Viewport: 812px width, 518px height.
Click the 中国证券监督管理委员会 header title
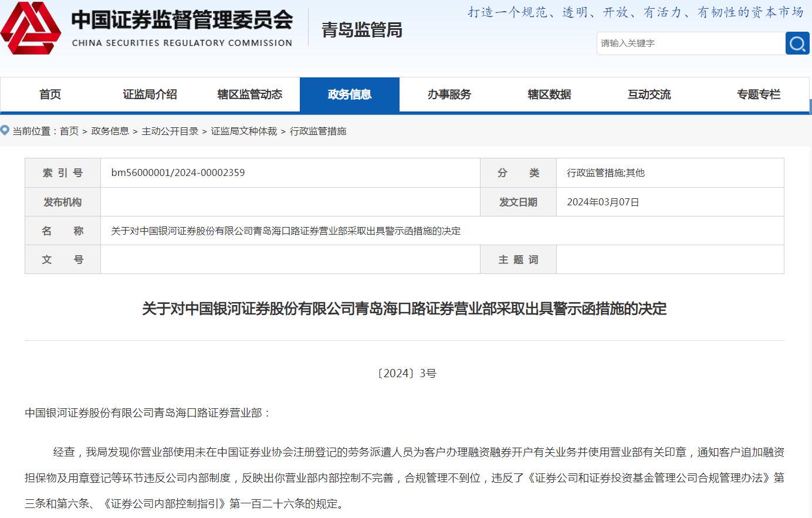(x=182, y=20)
